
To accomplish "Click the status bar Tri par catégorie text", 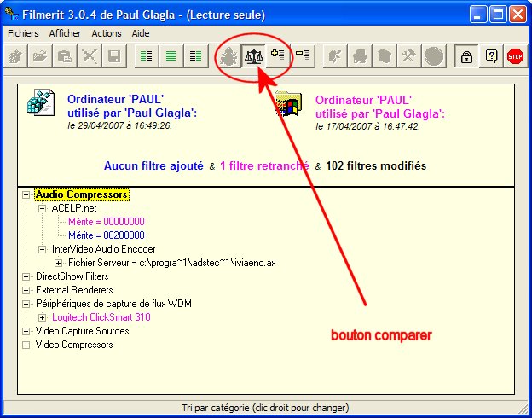I will pos(265,408).
